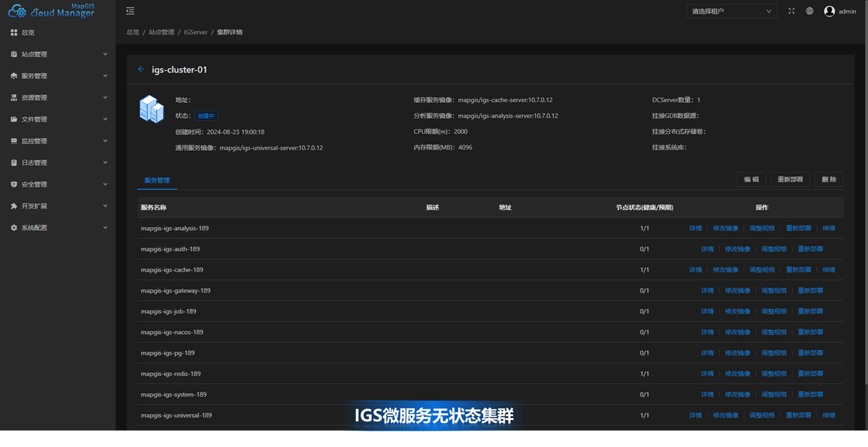The image size is (868, 447).
Task: Click the 监控管理 monitor icon in sidebar
Action: coord(13,141)
